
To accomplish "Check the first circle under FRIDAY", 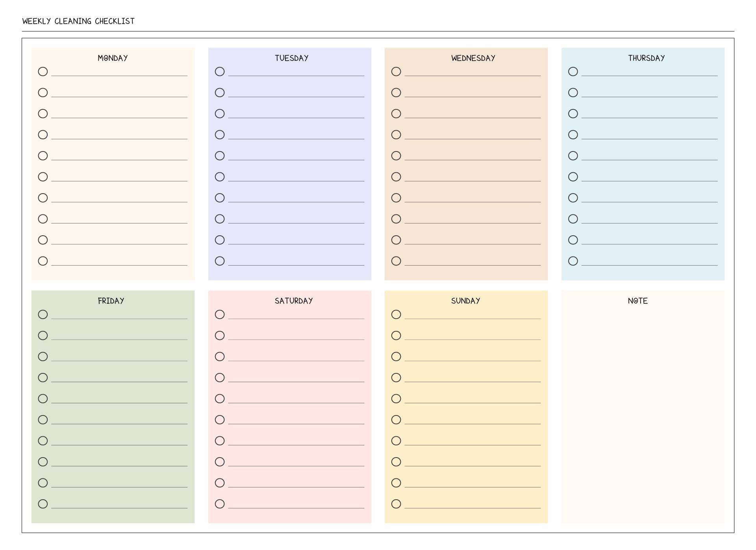I will coord(43,315).
